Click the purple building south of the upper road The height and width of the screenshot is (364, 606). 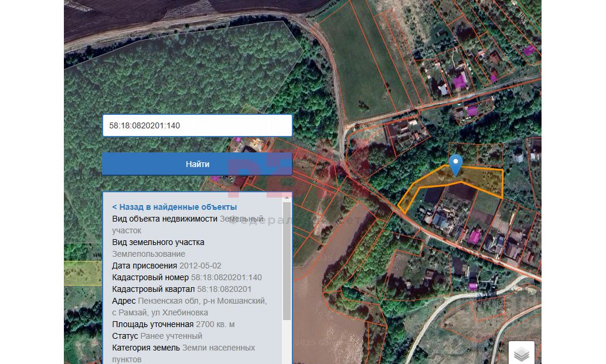click(x=472, y=111)
